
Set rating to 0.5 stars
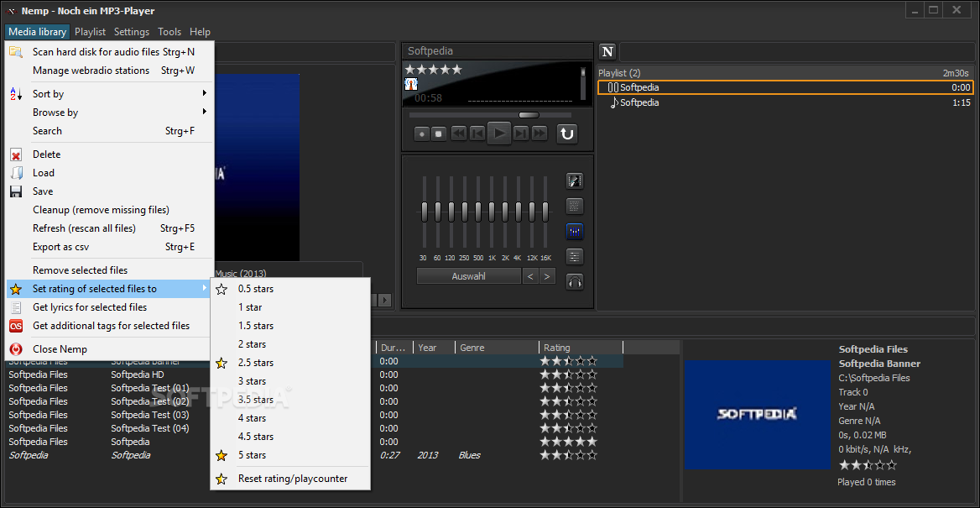coord(290,289)
